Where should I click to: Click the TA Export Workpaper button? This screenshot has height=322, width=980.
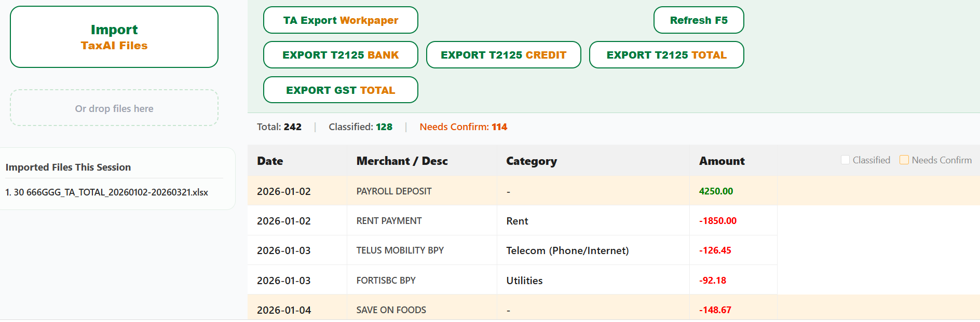pos(341,20)
